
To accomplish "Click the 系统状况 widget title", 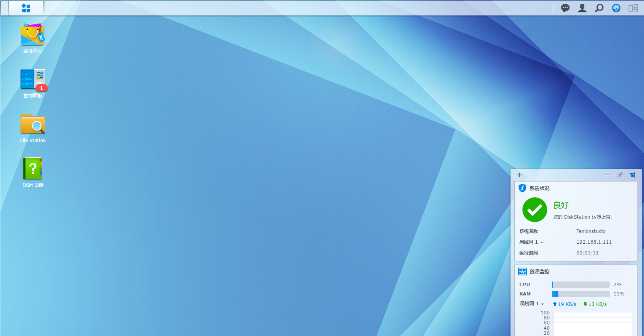I will [x=539, y=188].
